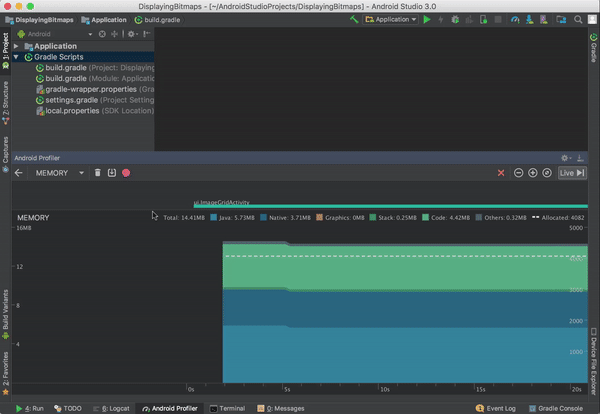Run the app with the green play button
Image resolution: width=600 pixels, height=414 pixels.
click(x=427, y=20)
